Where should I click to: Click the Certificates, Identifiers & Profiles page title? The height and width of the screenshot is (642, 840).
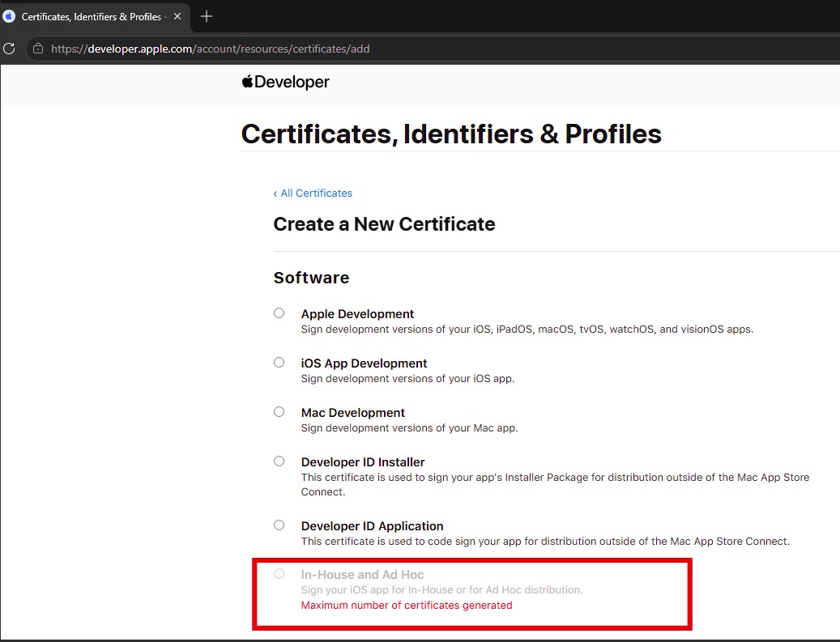pyautogui.click(x=451, y=134)
